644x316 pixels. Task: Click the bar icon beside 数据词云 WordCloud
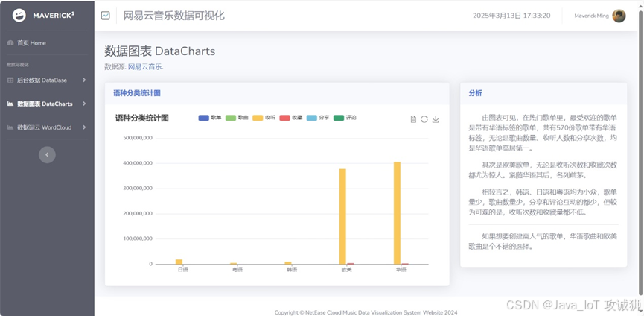pyautogui.click(x=10, y=127)
